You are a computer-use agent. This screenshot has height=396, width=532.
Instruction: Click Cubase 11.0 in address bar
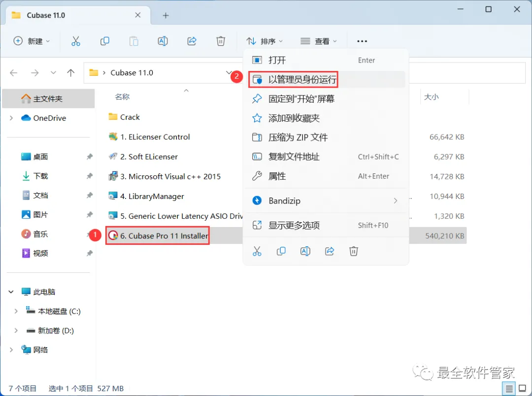click(x=132, y=72)
